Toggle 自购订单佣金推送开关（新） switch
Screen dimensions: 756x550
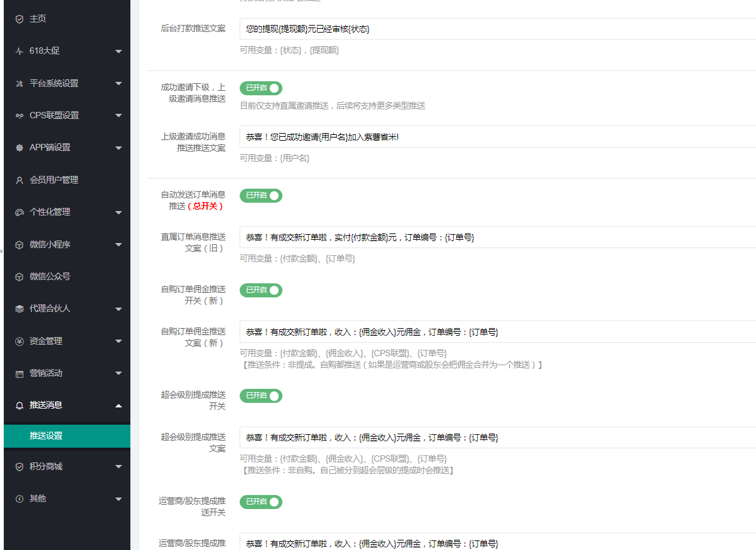(x=261, y=290)
